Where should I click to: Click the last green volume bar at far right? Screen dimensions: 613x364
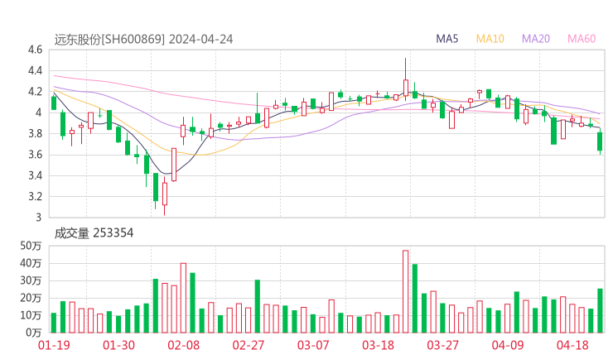[600, 311]
